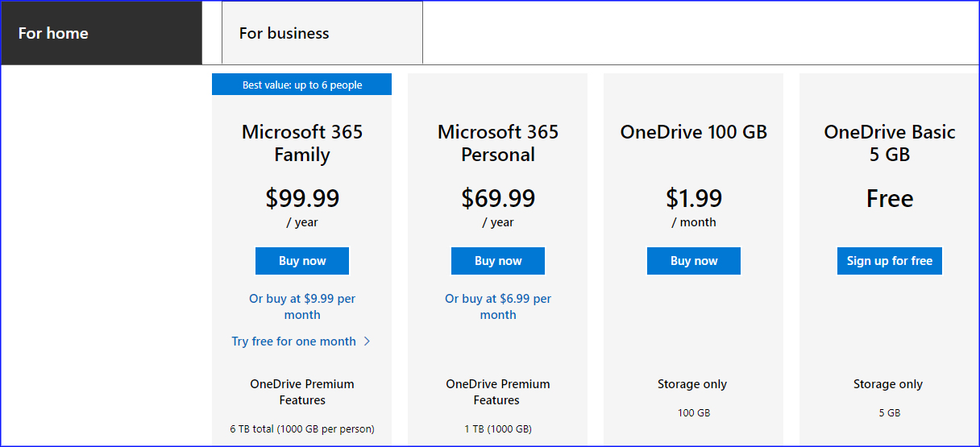Image resolution: width=980 pixels, height=447 pixels.
Task: Click the Microsoft 365 Personal plan heading
Action: [498, 143]
